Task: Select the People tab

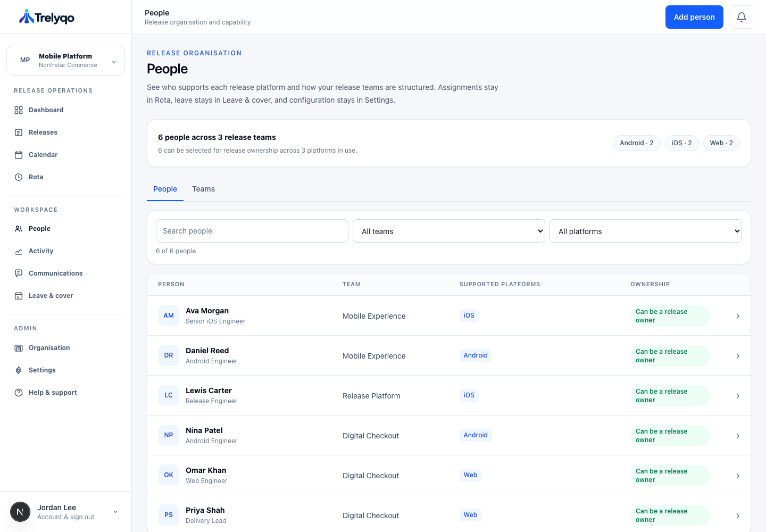Action: click(x=165, y=189)
